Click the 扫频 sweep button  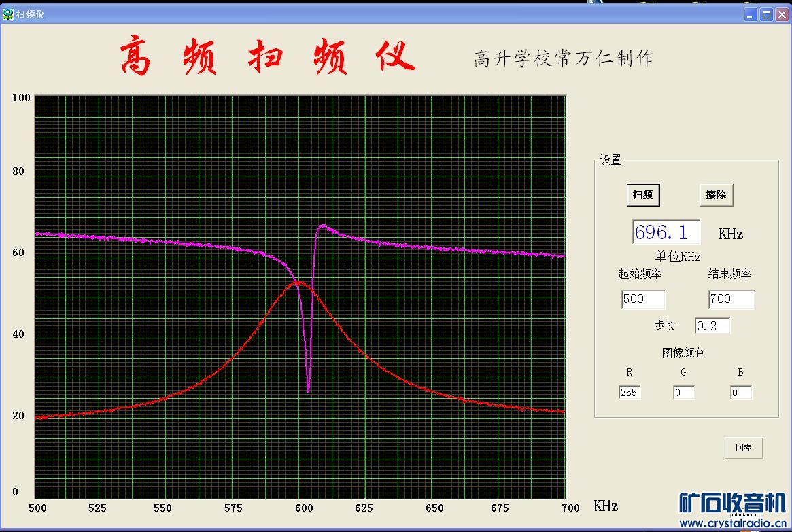point(643,195)
